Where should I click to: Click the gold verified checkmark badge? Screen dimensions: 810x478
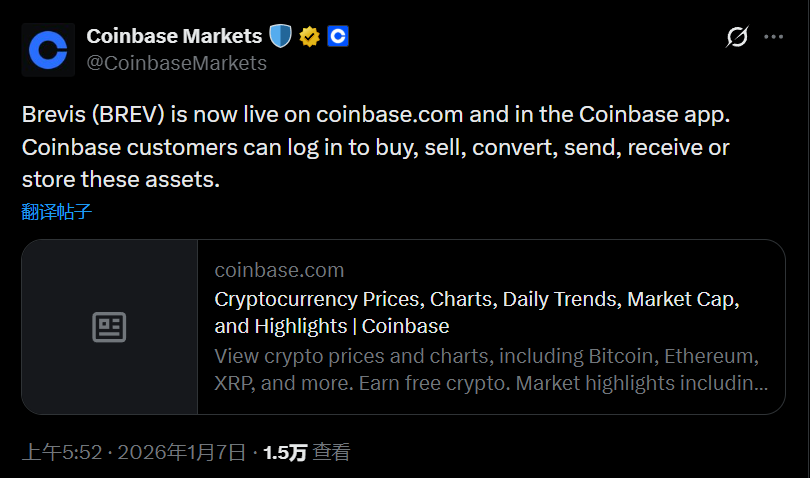(310, 37)
